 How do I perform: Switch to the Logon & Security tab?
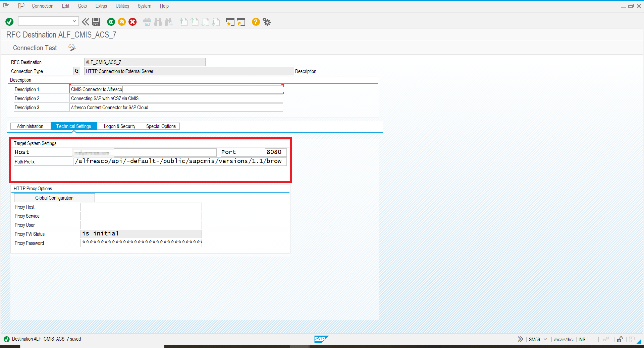(x=119, y=126)
